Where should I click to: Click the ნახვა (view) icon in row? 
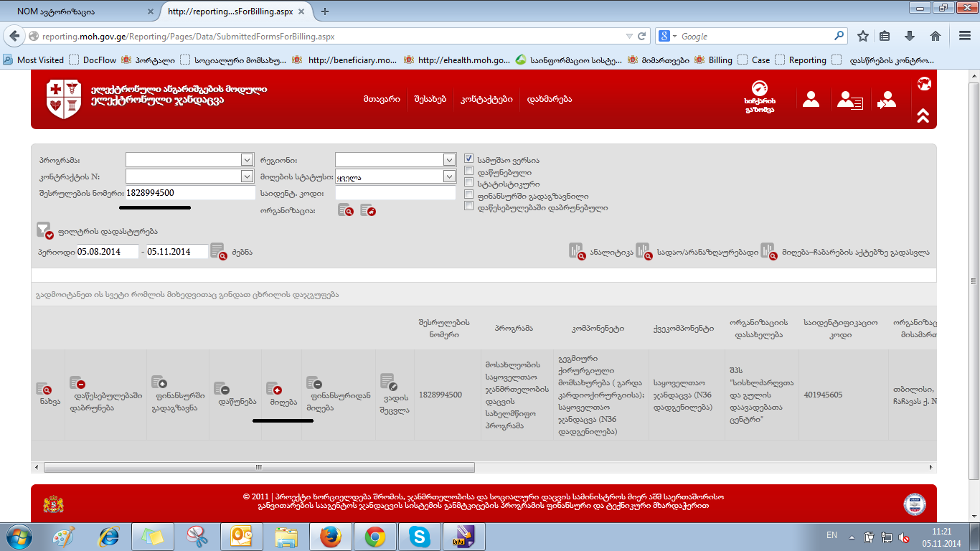coord(43,388)
